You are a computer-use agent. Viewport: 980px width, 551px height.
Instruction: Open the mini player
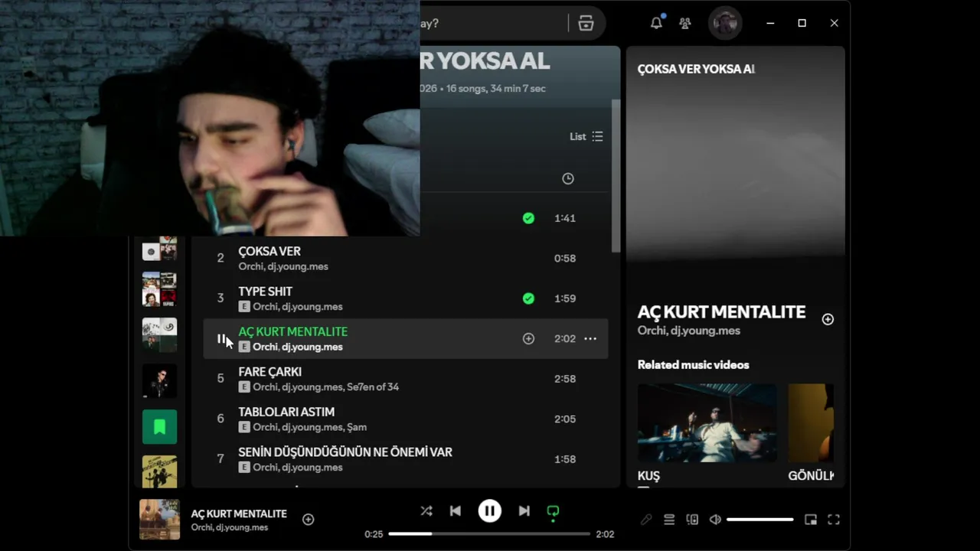pos(811,520)
